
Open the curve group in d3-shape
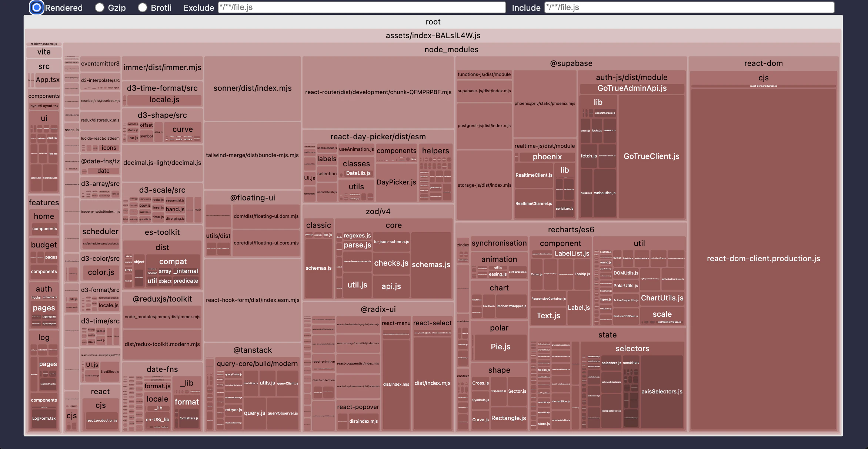(183, 129)
